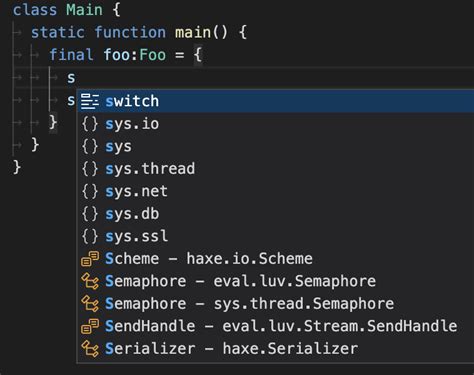Choose the sys.io package suggestion
474x375 pixels.
coord(276,124)
